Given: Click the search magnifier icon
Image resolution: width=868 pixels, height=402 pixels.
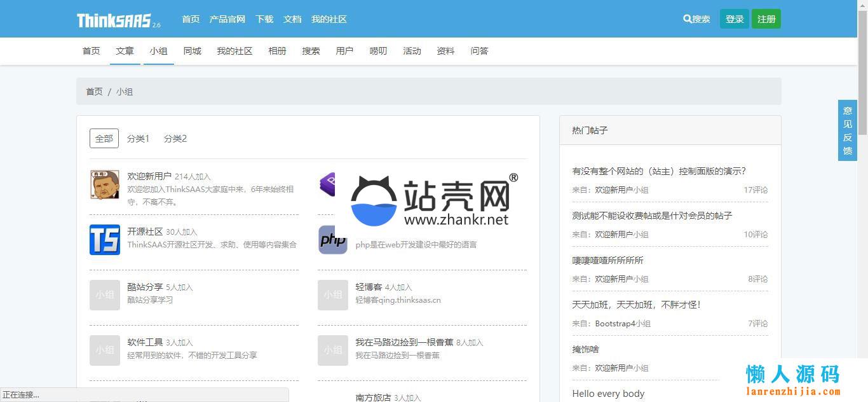Looking at the screenshot, I should coord(687,19).
